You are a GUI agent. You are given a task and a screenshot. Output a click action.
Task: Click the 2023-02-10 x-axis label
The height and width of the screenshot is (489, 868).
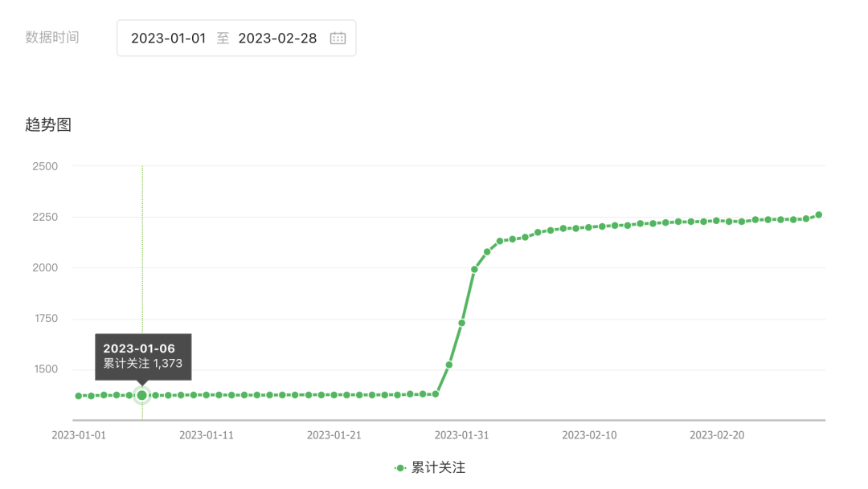[x=589, y=435]
